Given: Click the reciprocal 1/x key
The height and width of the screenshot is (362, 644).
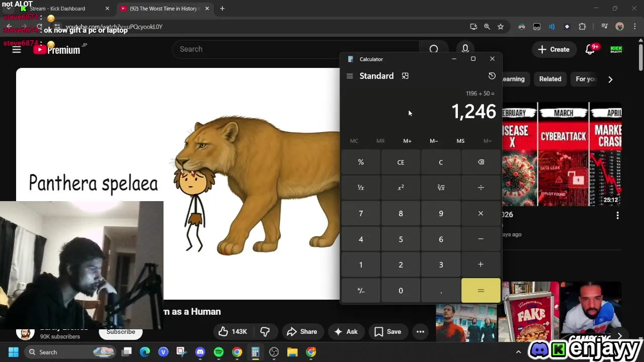Looking at the screenshot, I should [361, 188].
